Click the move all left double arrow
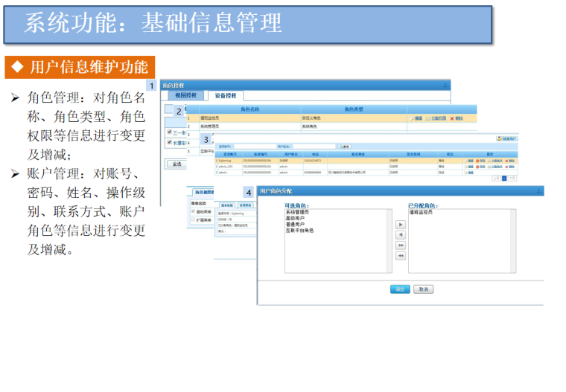 400,255
